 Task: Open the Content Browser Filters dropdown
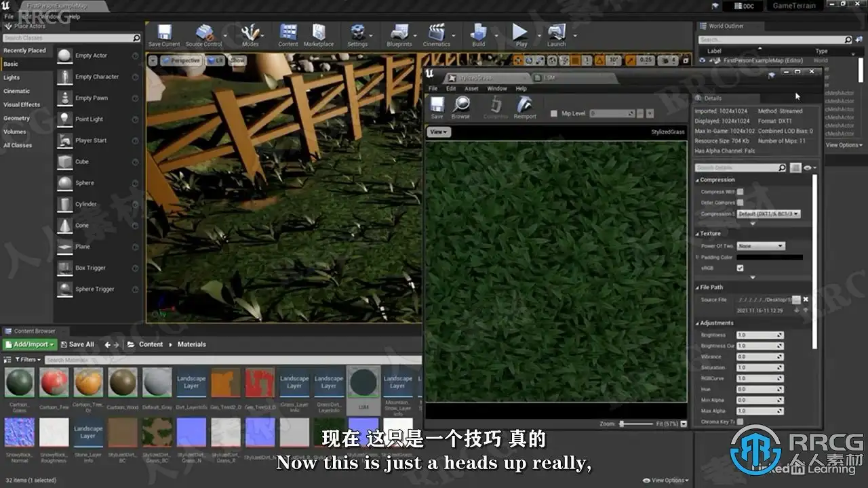pyautogui.click(x=28, y=360)
